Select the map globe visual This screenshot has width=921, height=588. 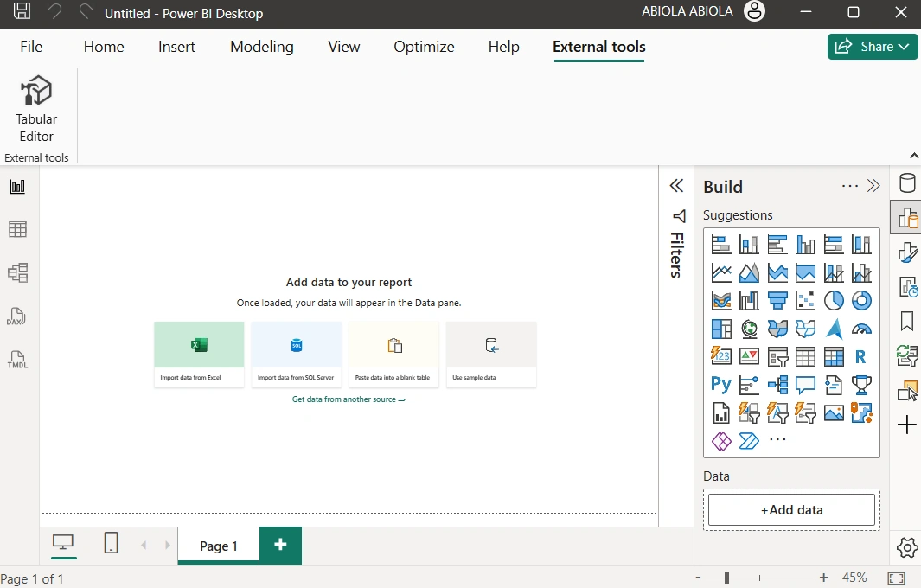pos(749,329)
